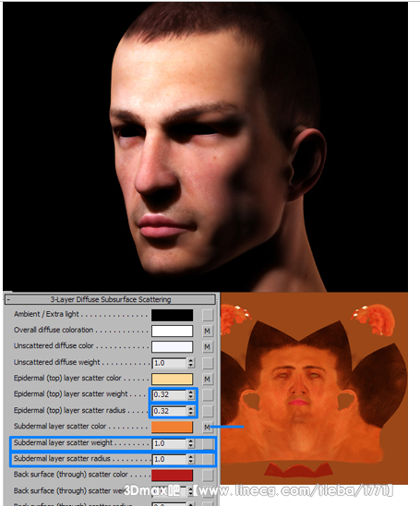Click the Epidermal scatter radius empty map button
The width and height of the screenshot is (420, 506).
click(x=208, y=411)
